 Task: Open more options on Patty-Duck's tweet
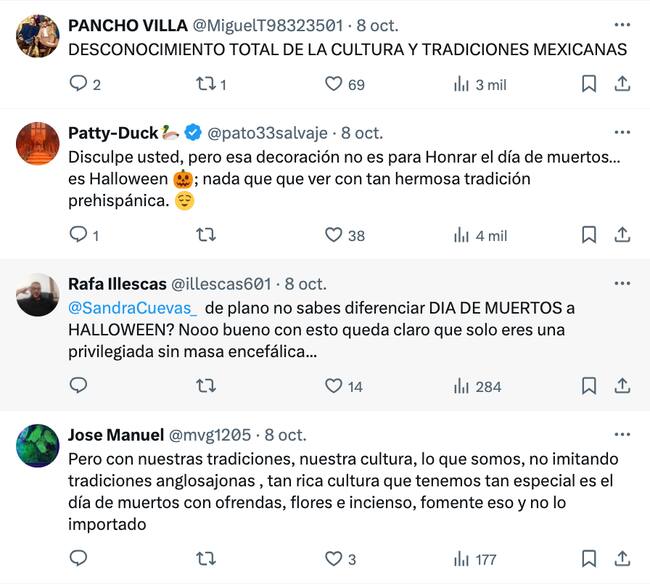point(622,132)
